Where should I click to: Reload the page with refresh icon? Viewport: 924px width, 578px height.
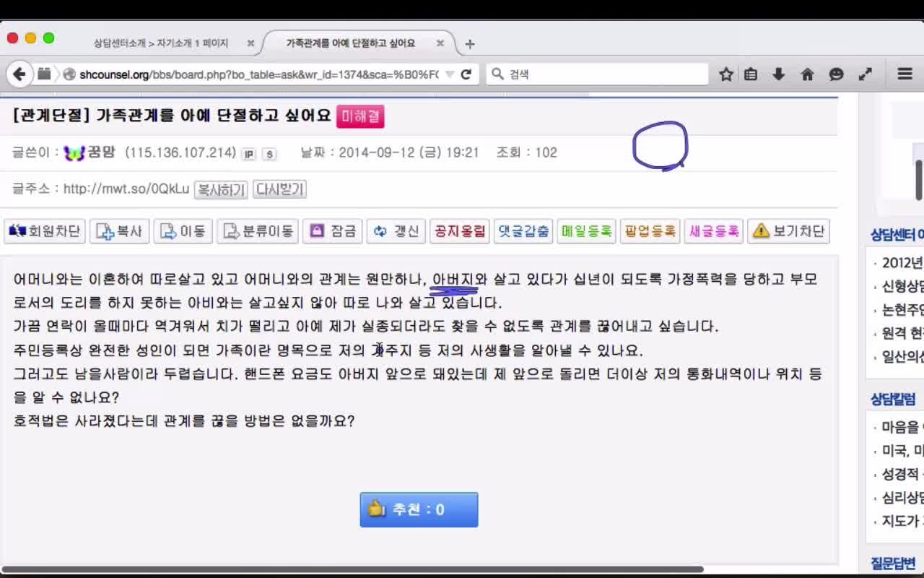point(466,74)
